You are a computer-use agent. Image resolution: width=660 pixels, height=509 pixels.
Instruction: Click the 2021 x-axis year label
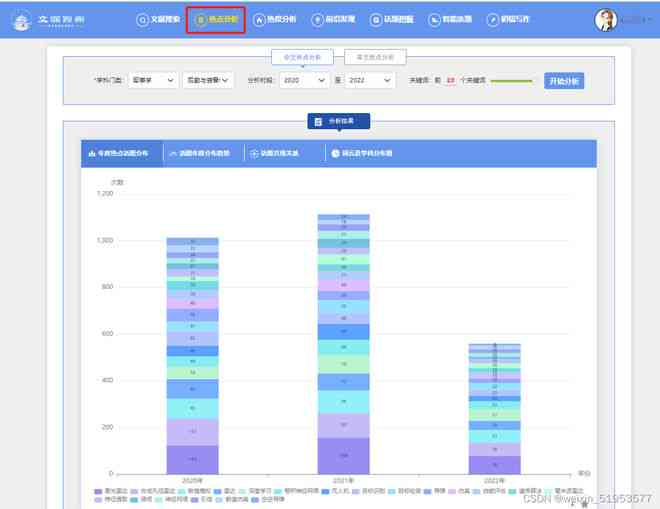(343, 480)
